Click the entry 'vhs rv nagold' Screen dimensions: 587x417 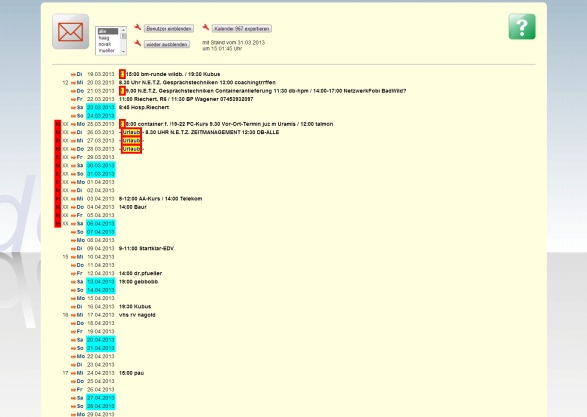(137, 315)
